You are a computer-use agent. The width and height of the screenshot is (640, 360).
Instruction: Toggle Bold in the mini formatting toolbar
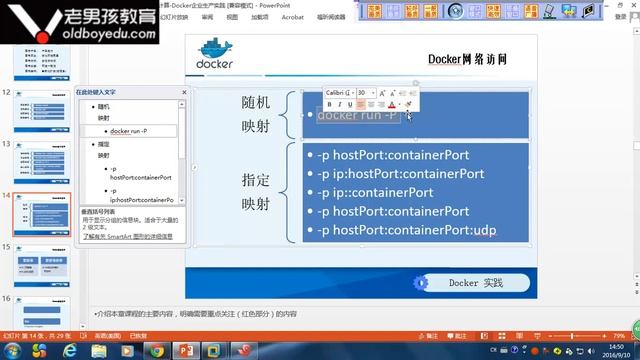point(329,104)
